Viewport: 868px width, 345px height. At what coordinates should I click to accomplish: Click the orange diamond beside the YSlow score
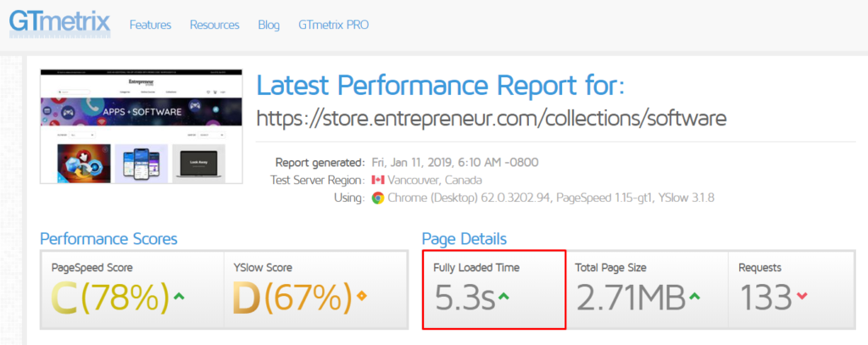pos(361,297)
